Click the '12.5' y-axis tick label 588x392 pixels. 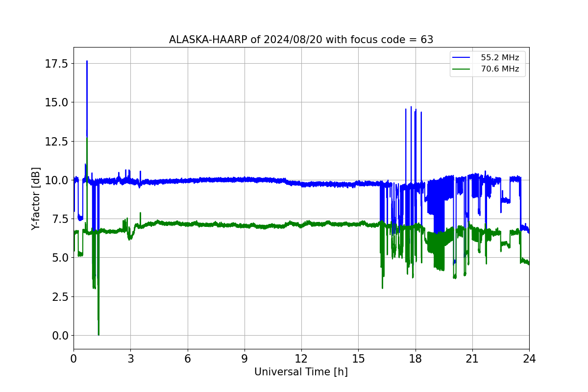[57, 141]
